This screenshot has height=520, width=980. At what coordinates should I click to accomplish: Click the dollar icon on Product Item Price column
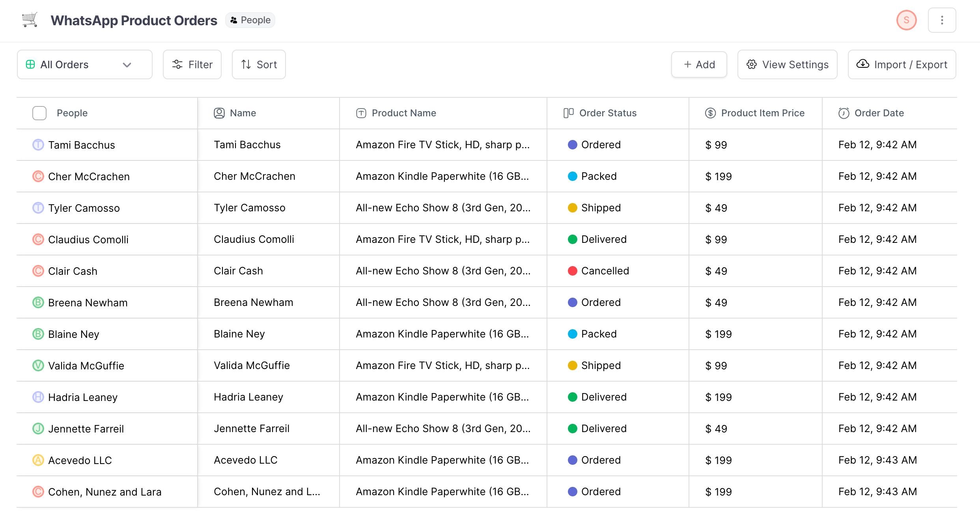pyautogui.click(x=710, y=113)
